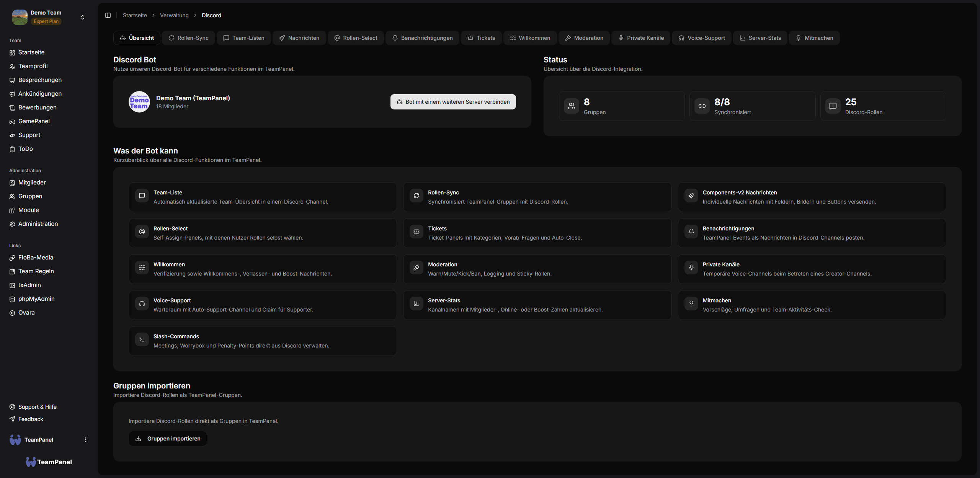
Task: Click the Mitmachen card lightbulb icon
Action: point(691,303)
